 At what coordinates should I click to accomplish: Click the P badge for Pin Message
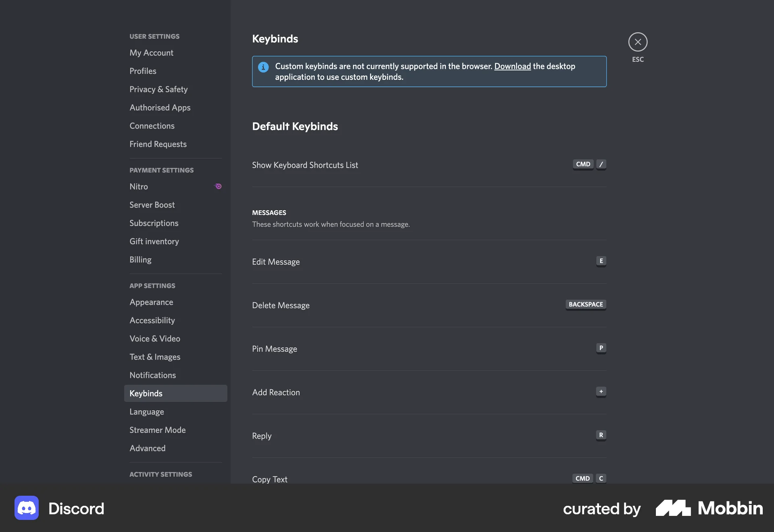(601, 348)
